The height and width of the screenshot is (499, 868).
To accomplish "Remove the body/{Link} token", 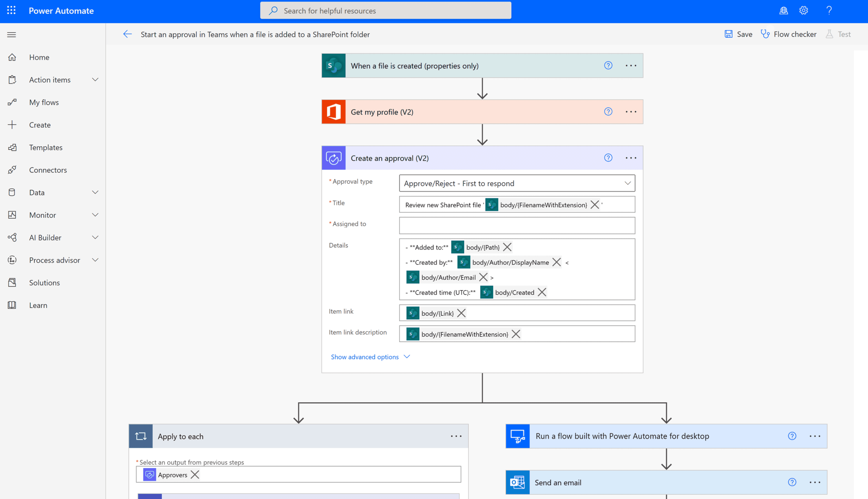I will point(461,313).
